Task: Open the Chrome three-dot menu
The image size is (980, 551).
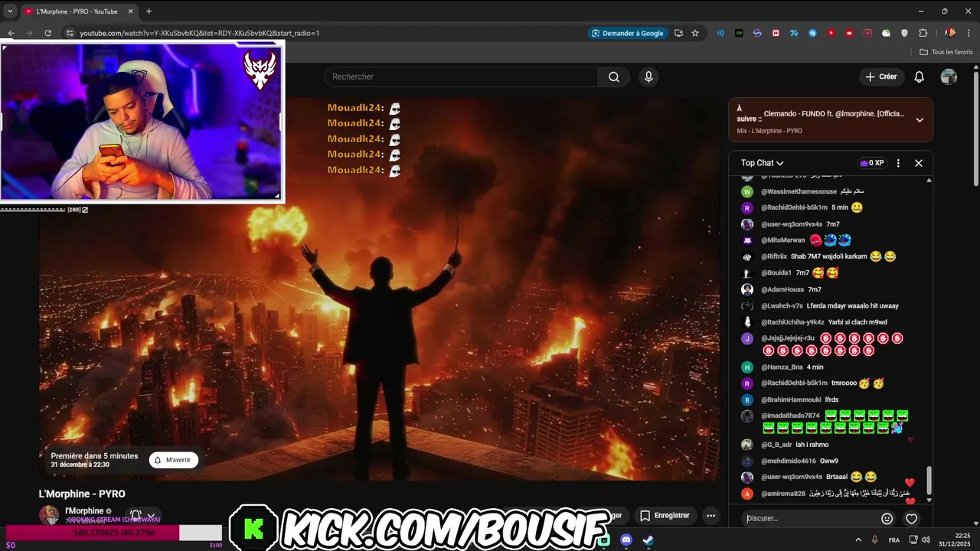Action: pos(969,33)
